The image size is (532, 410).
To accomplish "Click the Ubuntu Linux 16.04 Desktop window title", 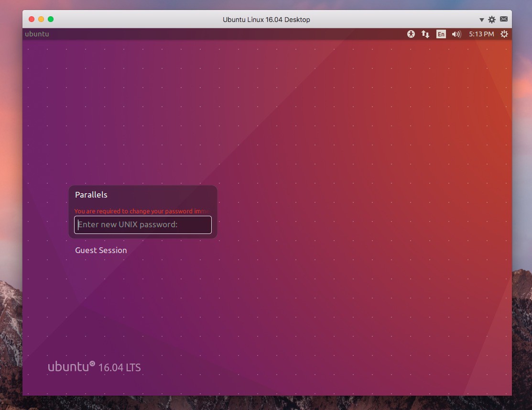I will click(266, 20).
